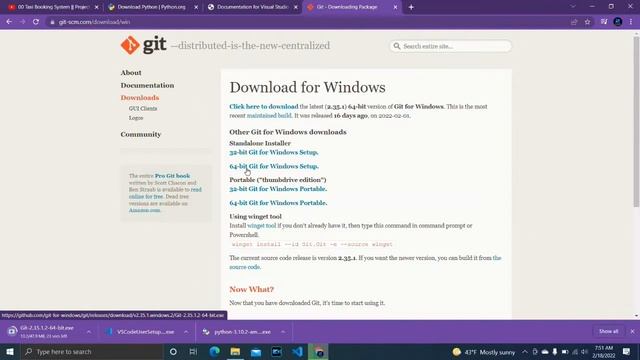Image resolution: width=640 pixels, height=360 pixels.
Task: Open Cortana circle on the taskbar
Action: (x=173, y=351)
